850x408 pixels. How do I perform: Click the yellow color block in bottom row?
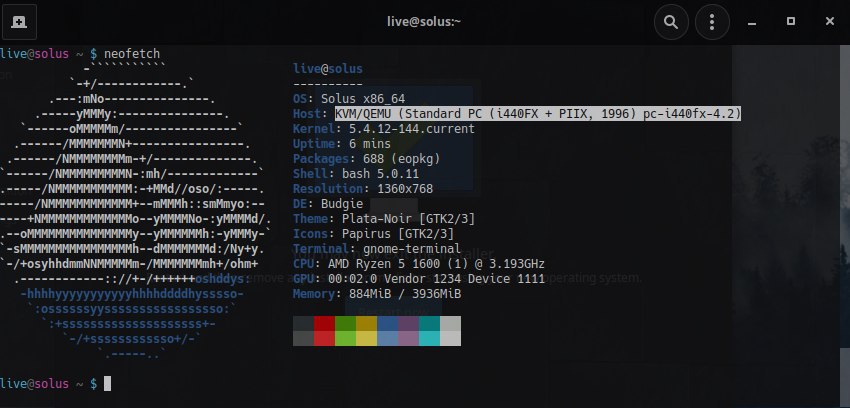coord(366,338)
